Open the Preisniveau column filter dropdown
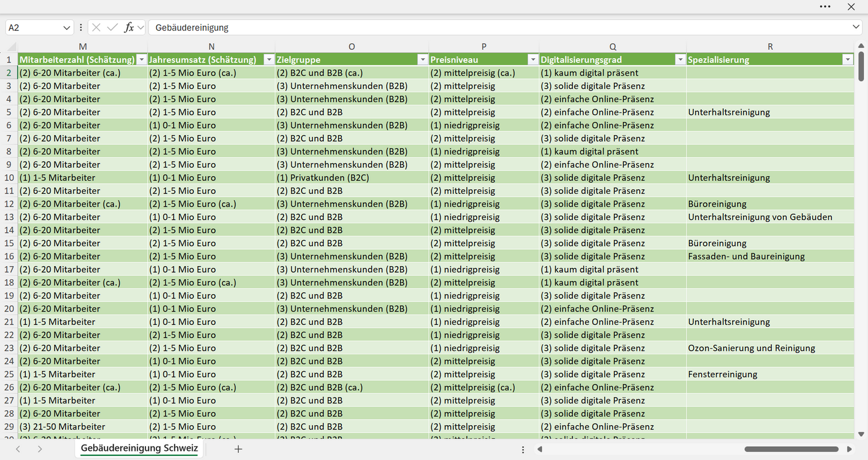This screenshot has width=868, height=460. click(533, 59)
